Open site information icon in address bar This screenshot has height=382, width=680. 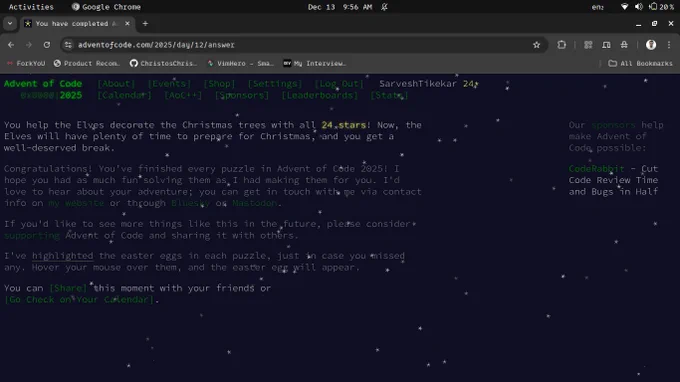[x=68, y=45]
